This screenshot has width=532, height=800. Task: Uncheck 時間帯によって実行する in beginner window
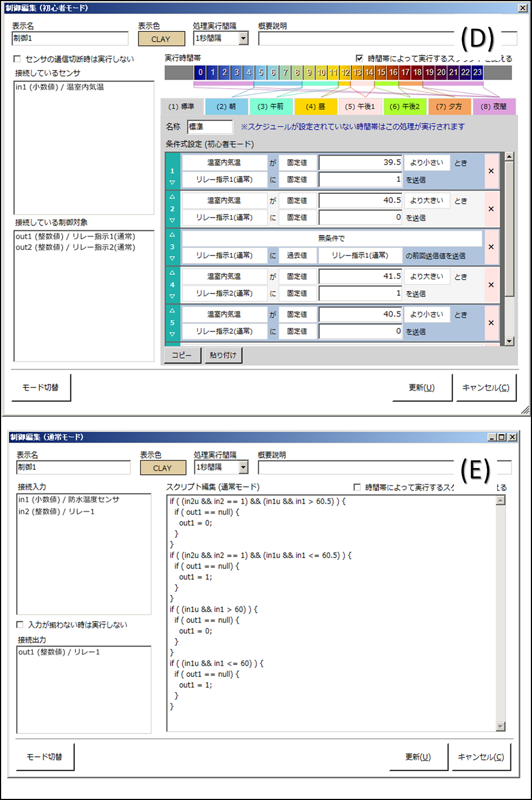359,58
